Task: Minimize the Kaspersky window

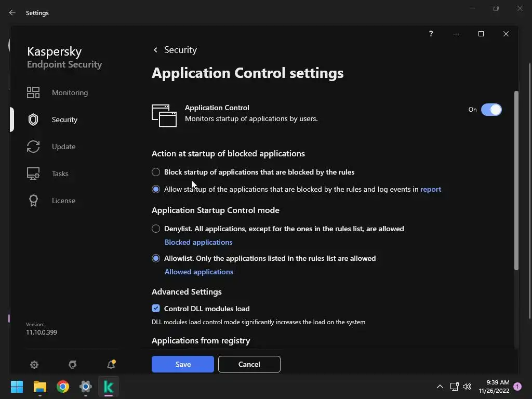Action: [456, 34]
